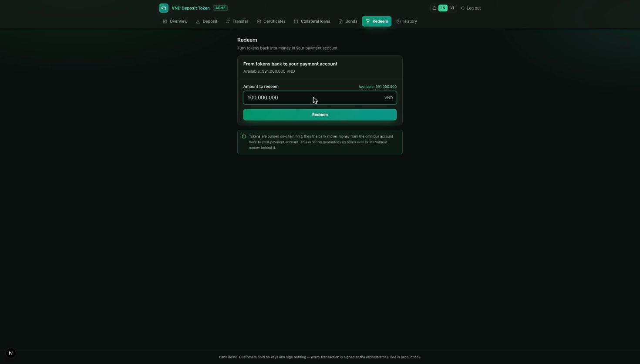640x364 pixels.
Task: Go to the Transfer tab
Action: 237,21
